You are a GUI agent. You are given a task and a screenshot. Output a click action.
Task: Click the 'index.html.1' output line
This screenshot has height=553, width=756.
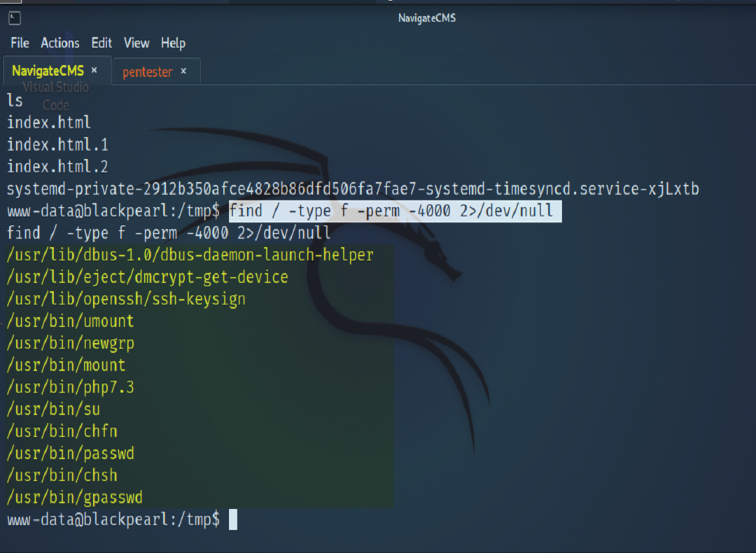click(x=57, y=145)
